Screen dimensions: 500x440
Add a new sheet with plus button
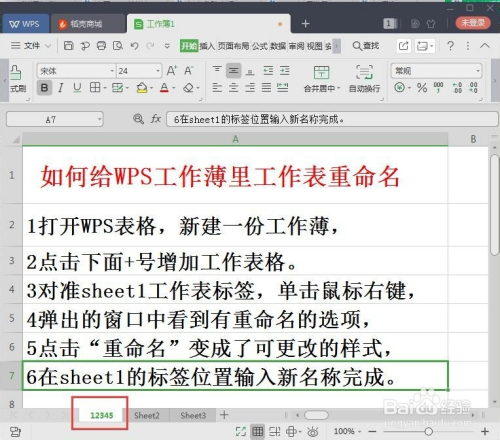click(224, 415)
